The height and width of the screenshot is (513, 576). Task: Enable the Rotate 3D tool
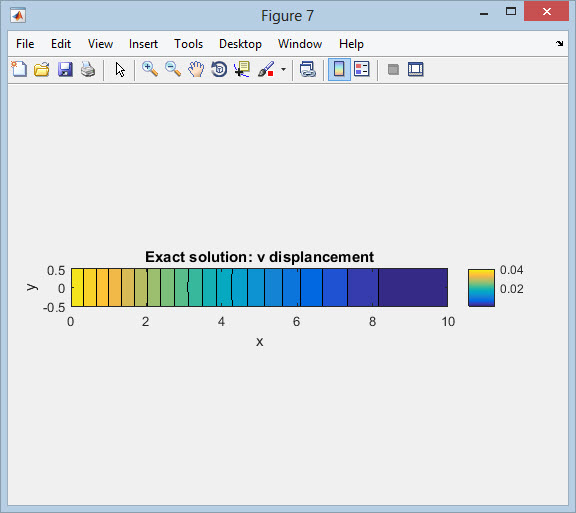219,69
